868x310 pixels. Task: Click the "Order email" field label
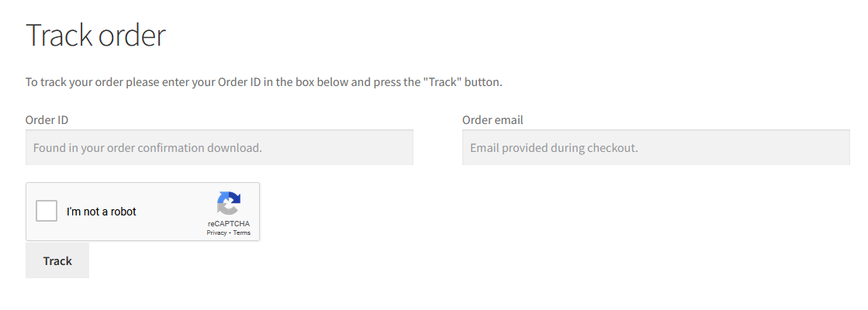click(x=493, y=120)
